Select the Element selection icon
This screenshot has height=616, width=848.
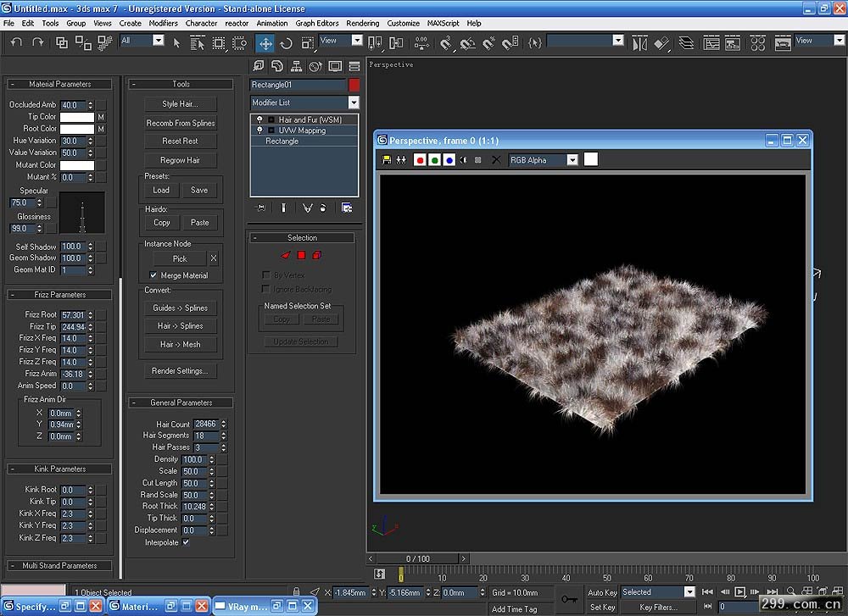pos(317,255)
